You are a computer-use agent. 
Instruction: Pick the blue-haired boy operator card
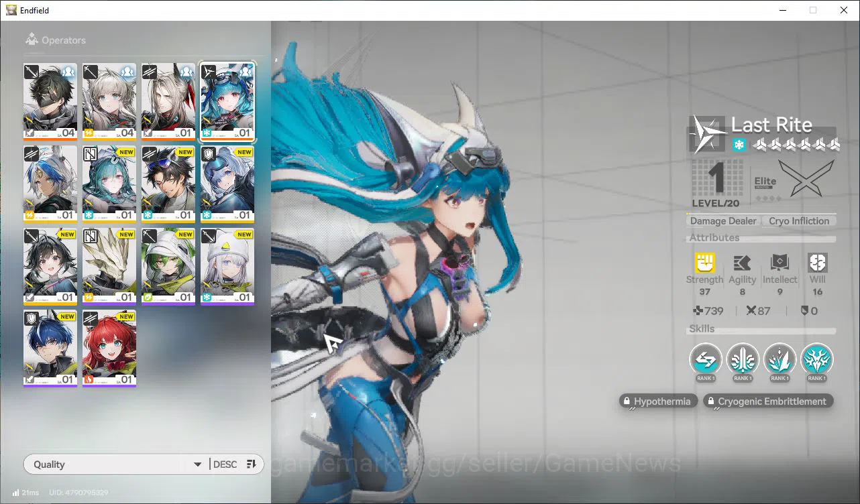click(50, 349)
